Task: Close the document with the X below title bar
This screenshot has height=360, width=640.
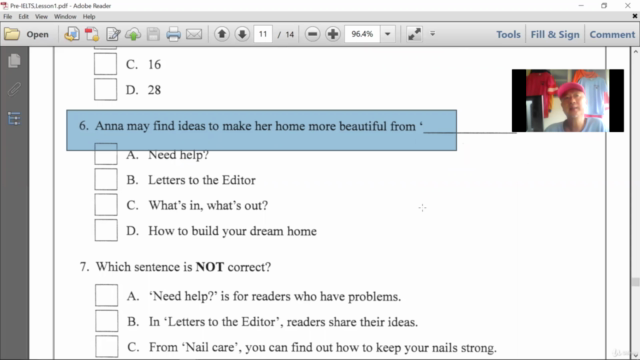Action: point(635,16)
